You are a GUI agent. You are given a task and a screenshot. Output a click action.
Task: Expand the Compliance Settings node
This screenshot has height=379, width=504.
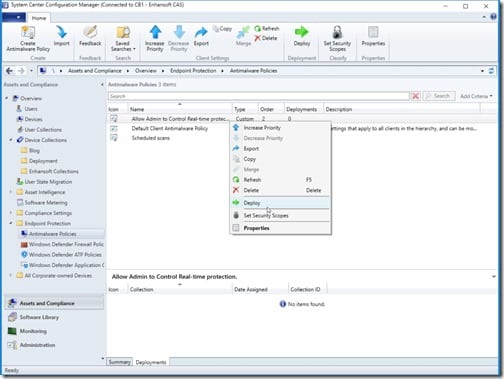11,213
